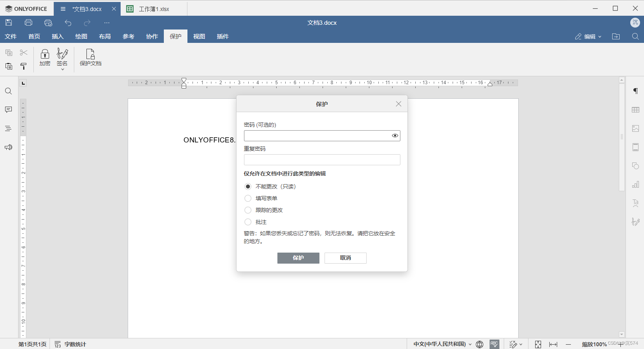Open Table settings in right sidebar

click(x=635, y=110)
